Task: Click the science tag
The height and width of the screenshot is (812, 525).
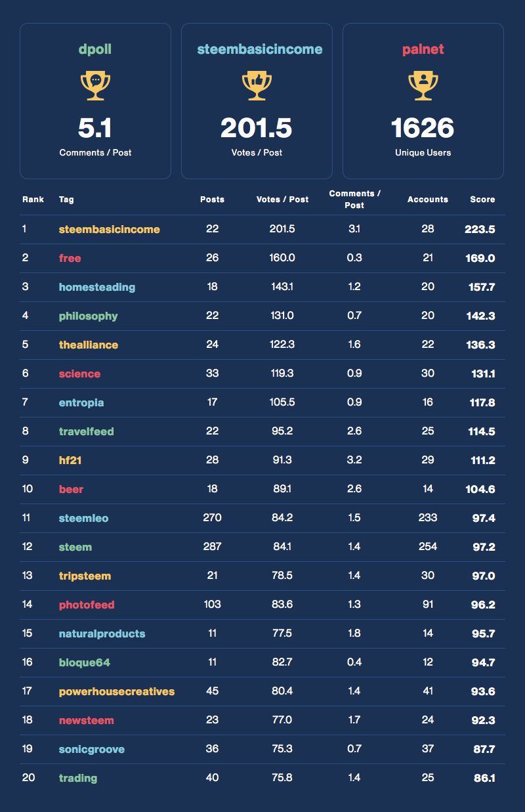Action: pyautogui.click(x=79, y=374)
